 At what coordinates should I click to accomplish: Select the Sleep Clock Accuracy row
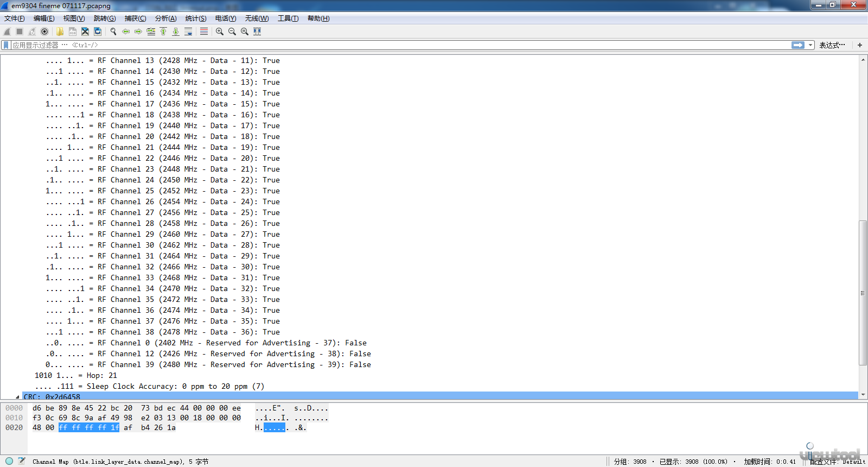click(149, 386)
